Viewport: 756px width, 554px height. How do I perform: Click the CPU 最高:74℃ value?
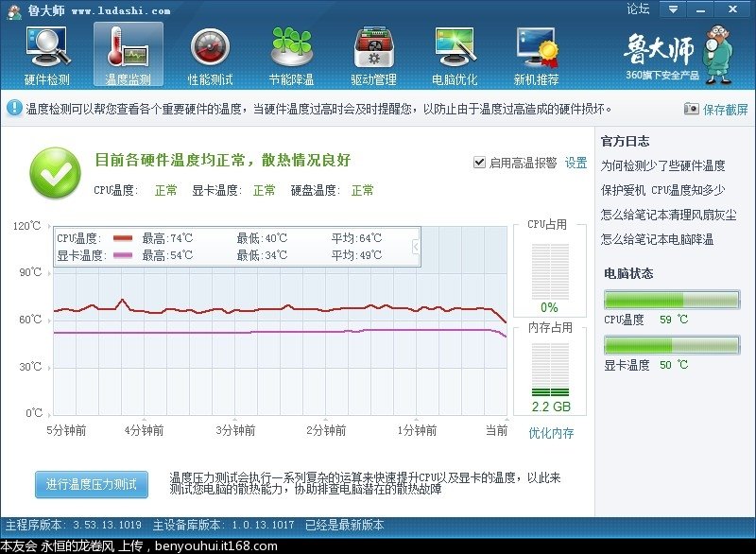pyautogui.click(x=167, y=238)
